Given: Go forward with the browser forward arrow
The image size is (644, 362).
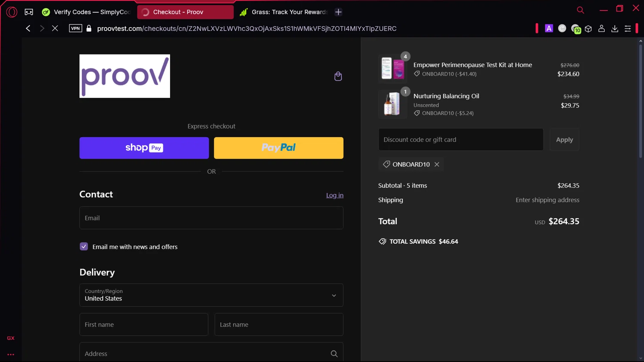Looking at the screenshot, I should click(42, 28).
